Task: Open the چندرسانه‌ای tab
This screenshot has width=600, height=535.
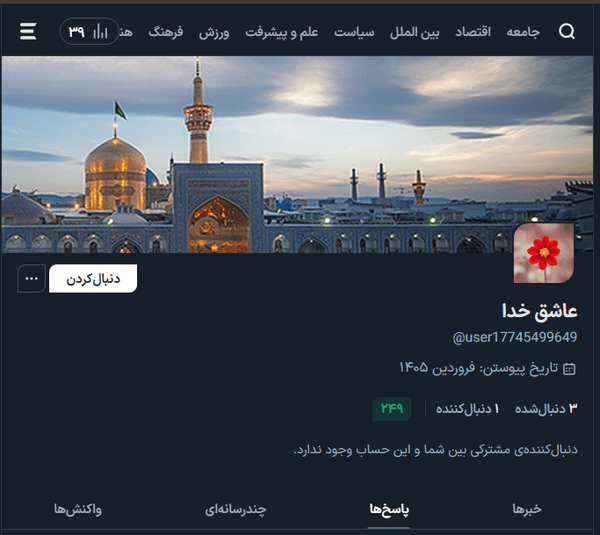Action: coord(235,509)
